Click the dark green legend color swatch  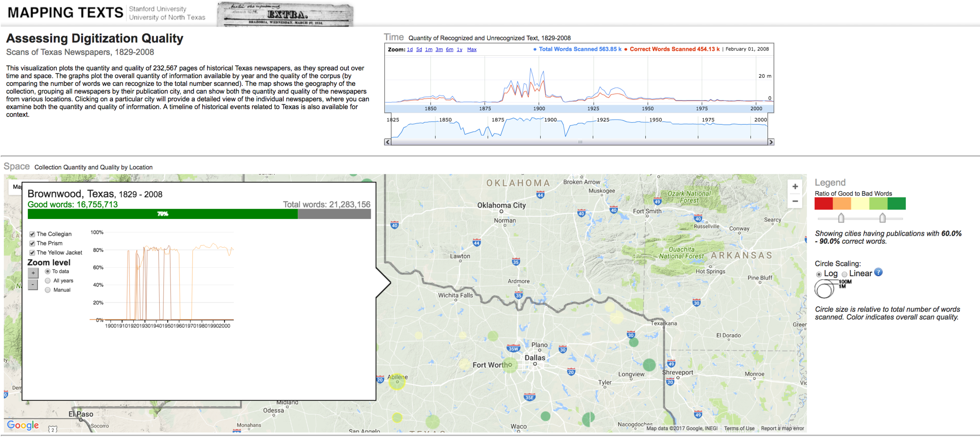pos(897,204)
